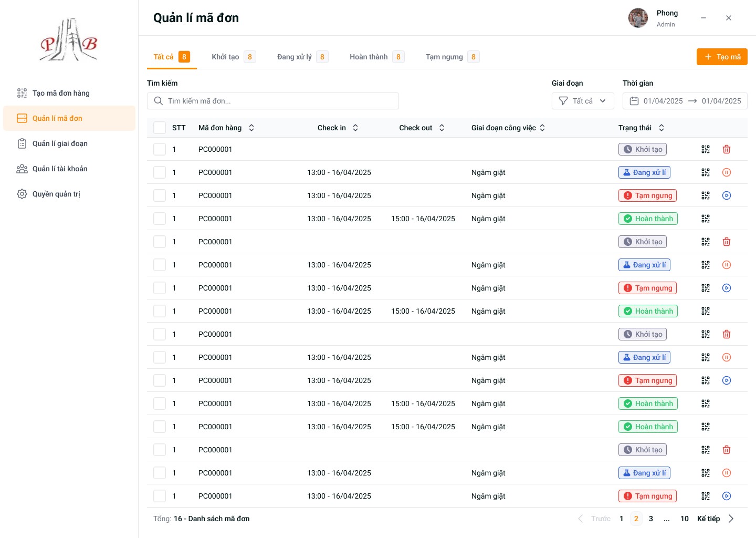This screenshot has width=756, height=538.
Task: Check the first Đang xử lí row checkbox
Action: (x=160, y=172)
